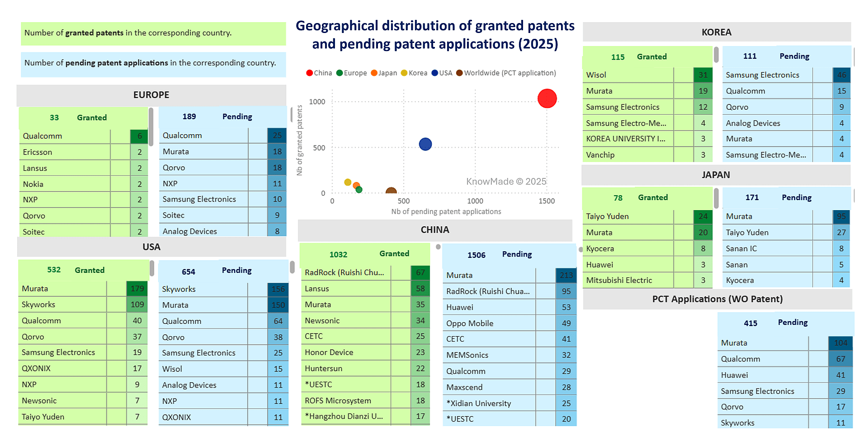Click the Japan granted table scrollbar

pyautogui.click(x=716, y=198)
